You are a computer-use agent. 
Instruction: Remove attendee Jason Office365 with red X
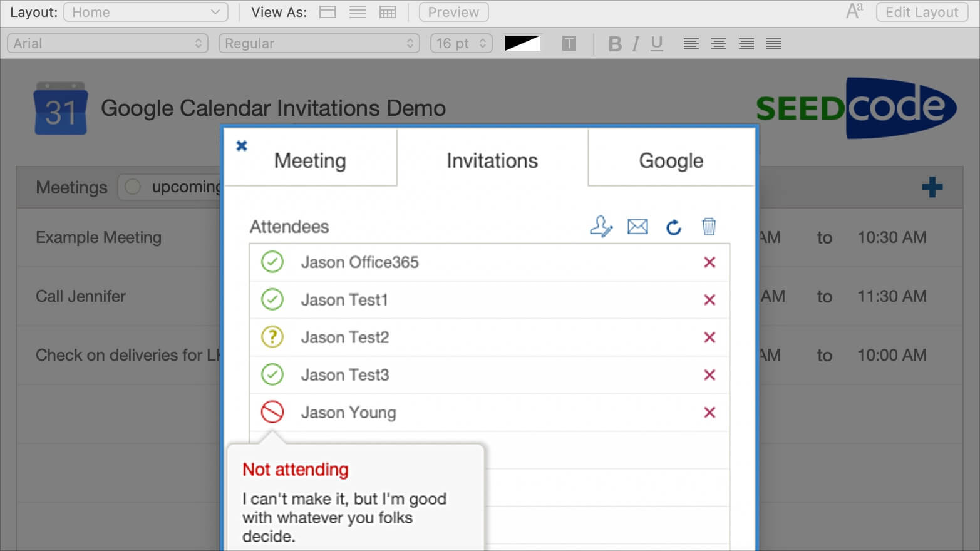click(x=709, y=262)
